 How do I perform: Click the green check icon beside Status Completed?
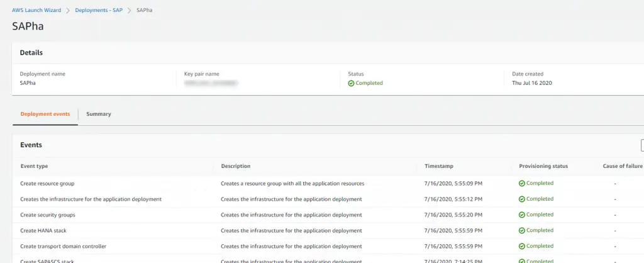[x=351, y=84]
